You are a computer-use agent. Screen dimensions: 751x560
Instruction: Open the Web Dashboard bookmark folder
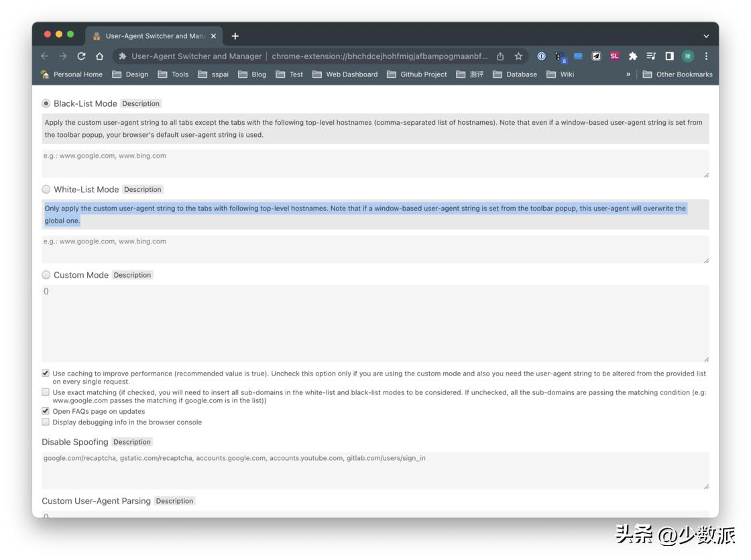(345, 74)
